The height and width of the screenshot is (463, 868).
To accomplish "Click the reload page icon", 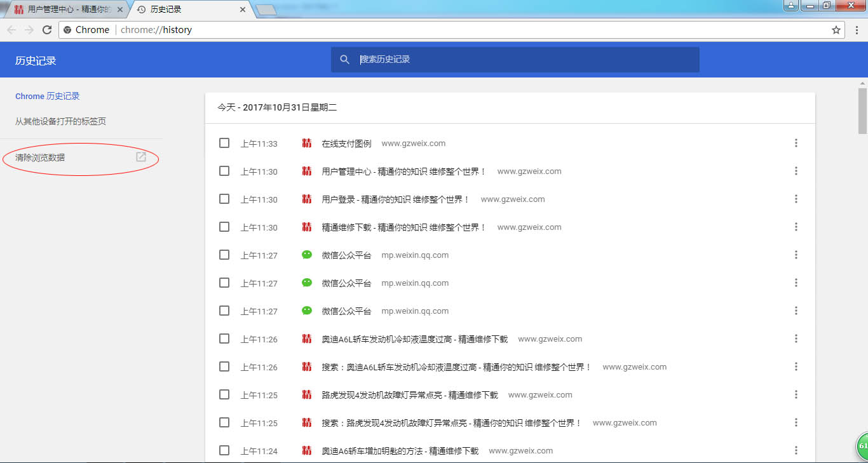I will [x=46, y=30].
